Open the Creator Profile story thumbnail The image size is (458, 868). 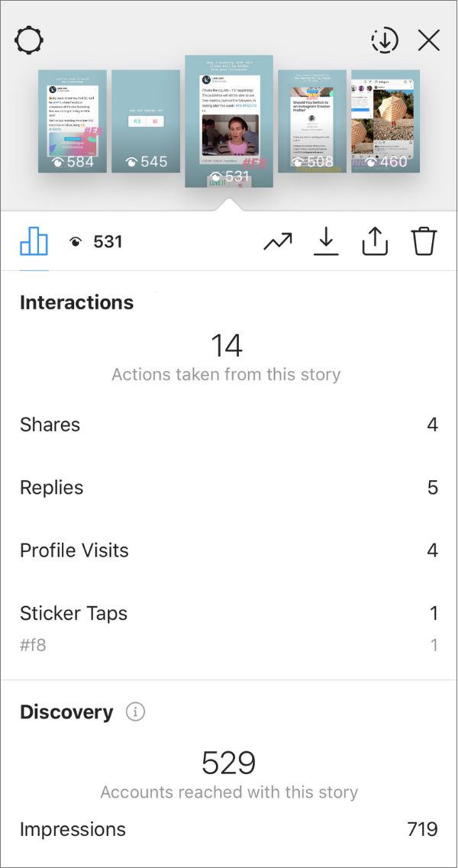click(312, 121)
